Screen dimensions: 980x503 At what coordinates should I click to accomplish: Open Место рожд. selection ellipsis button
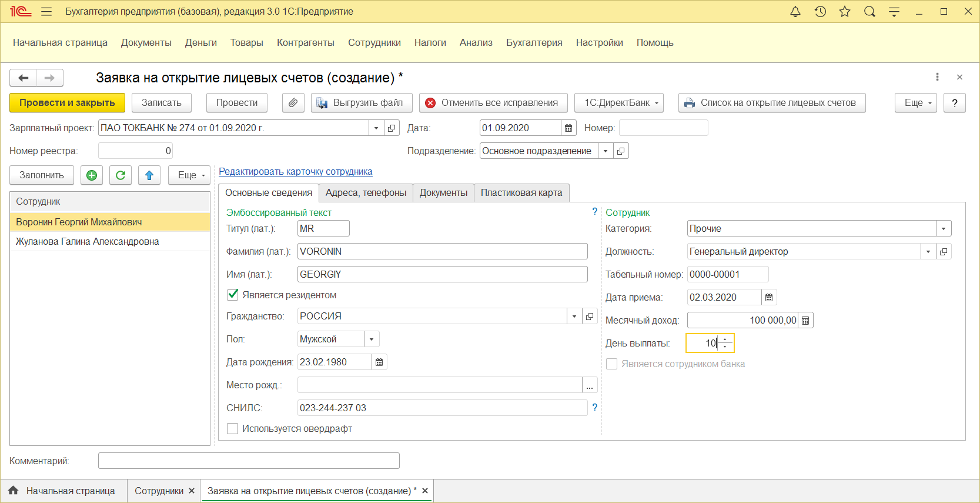590,385
